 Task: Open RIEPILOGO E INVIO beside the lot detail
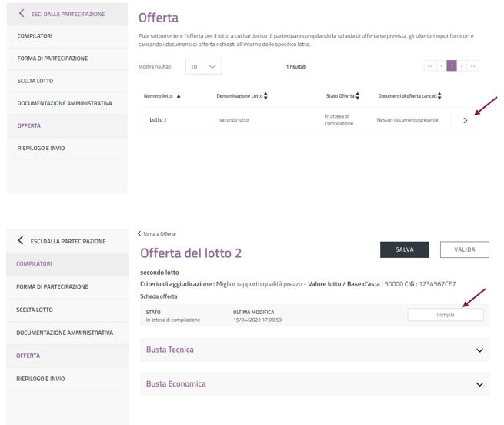pyautogui.click(x=42, y=379)
